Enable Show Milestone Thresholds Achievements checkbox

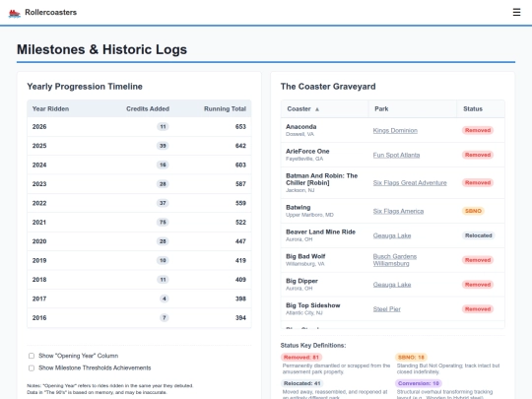32,367
